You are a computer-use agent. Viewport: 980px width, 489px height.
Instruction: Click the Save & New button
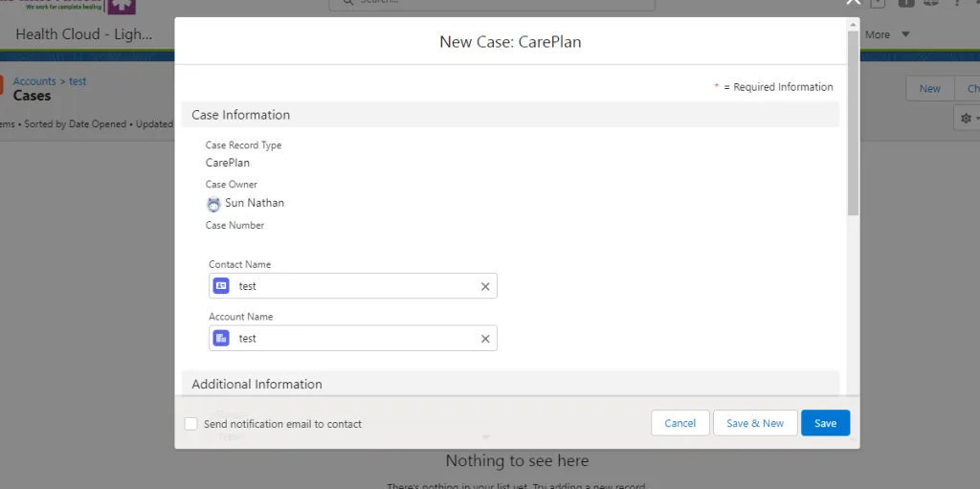coord(755,423)
